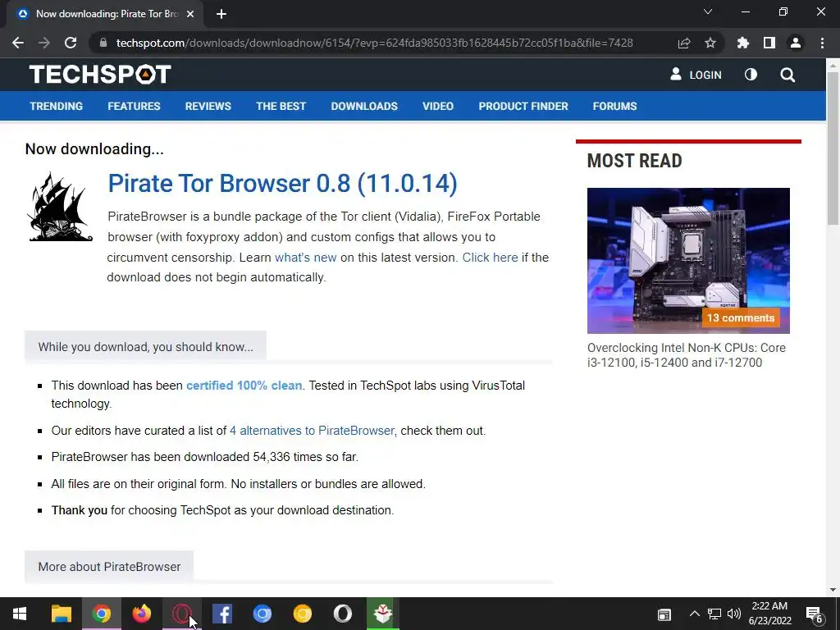This screenshot has width=840, height=630.
Task: Open the DOWNLOADS menu
Action: [x=364, y=106]
